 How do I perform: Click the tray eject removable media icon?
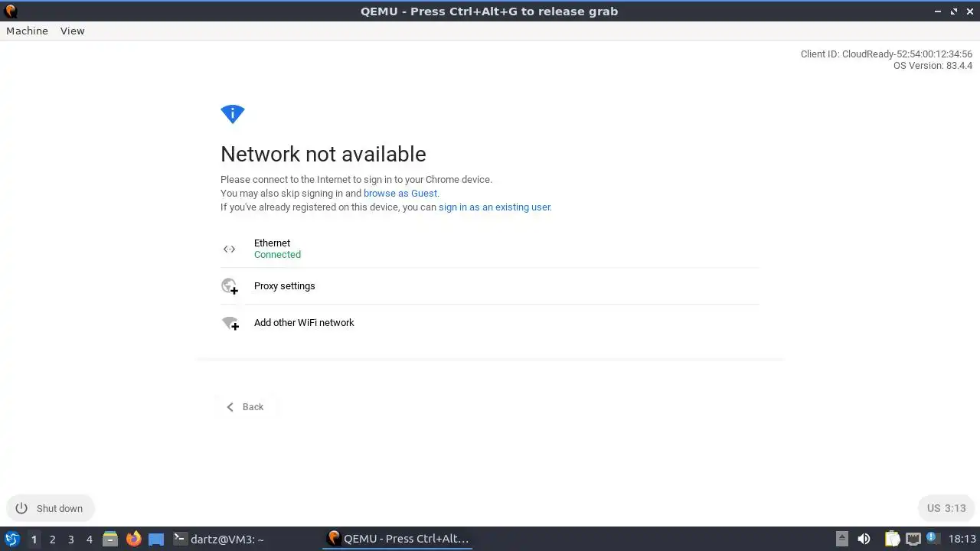[842, 539]
